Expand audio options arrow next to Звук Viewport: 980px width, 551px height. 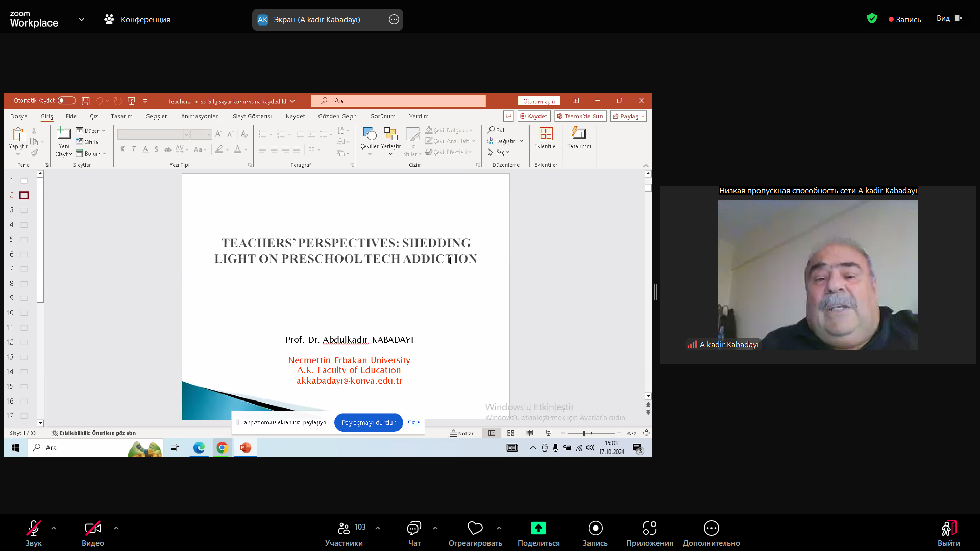[x=54, y=528]
